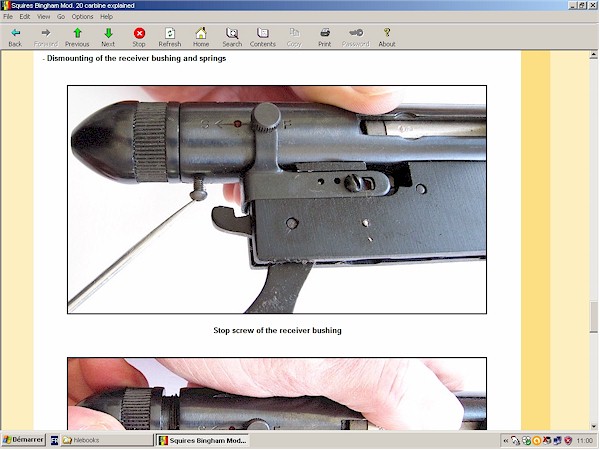Click the scroll down arrow of the vertical scrollbar
Image resolution: width=600 pixels, height=450 pixels.
[593, 426]
